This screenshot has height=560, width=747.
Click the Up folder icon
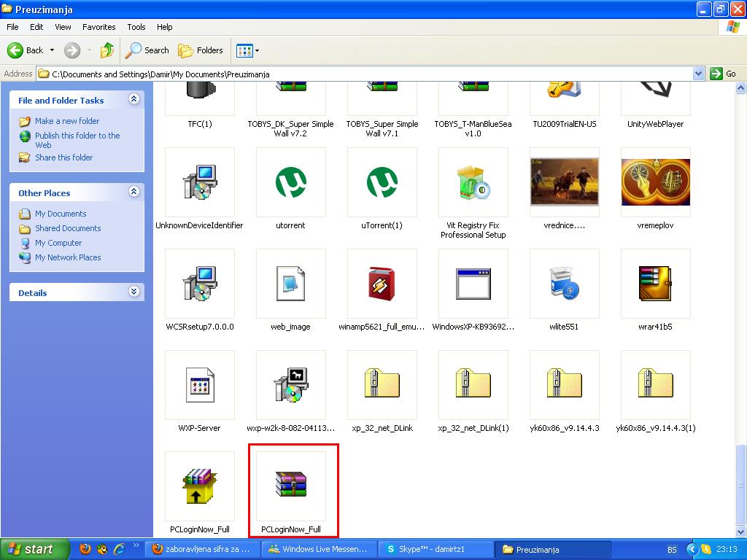point(107,50)
